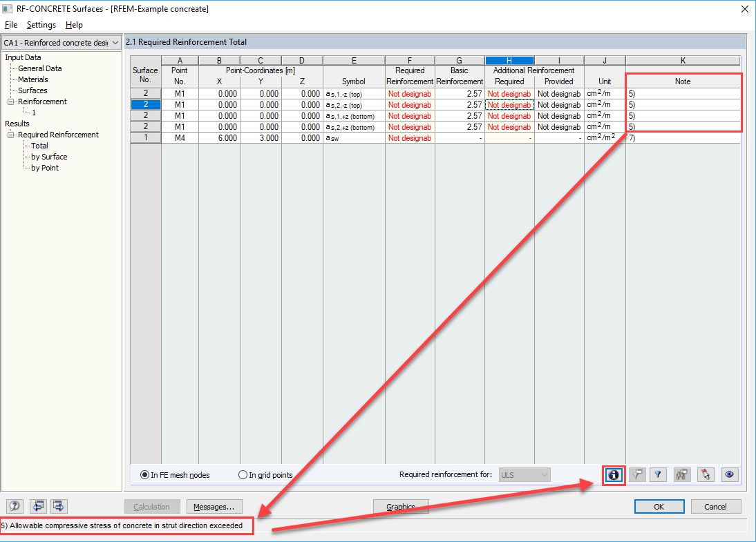Click surface No. 1 row header

pos(146,138)
